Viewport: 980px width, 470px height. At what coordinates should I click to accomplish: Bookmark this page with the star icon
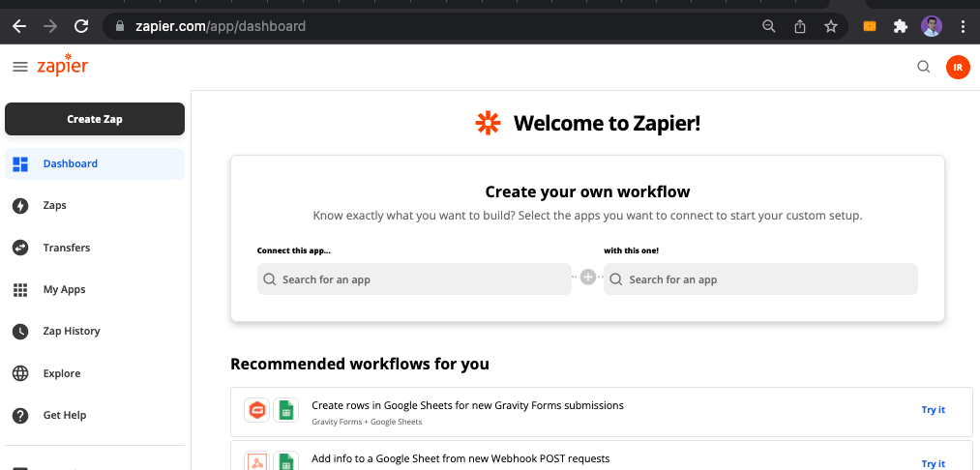(831, 26)
